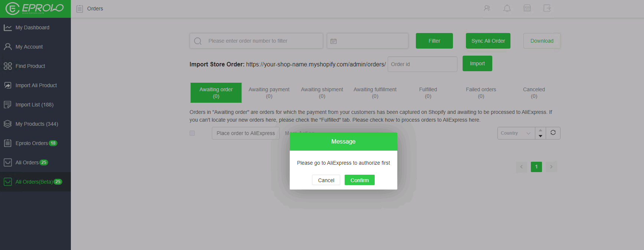The width and height of the screenshot is (644, 250).
Task: Click the Eprolo Orders 18 badge
Action: tap(53, 143)
